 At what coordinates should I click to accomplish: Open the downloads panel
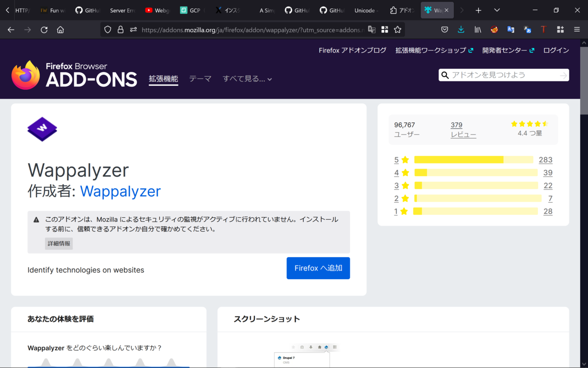461,30
